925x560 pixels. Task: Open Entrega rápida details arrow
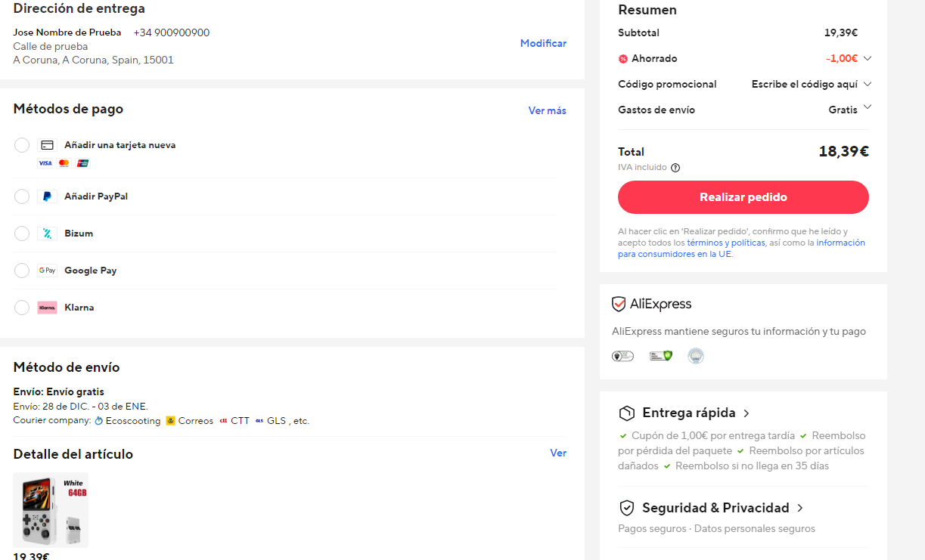pos(747,413)
